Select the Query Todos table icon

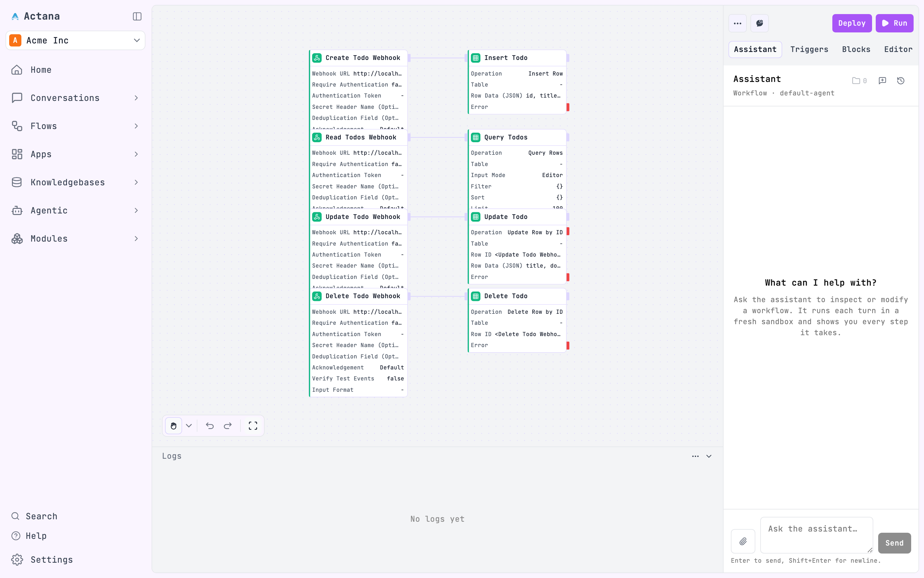(476, 137)
